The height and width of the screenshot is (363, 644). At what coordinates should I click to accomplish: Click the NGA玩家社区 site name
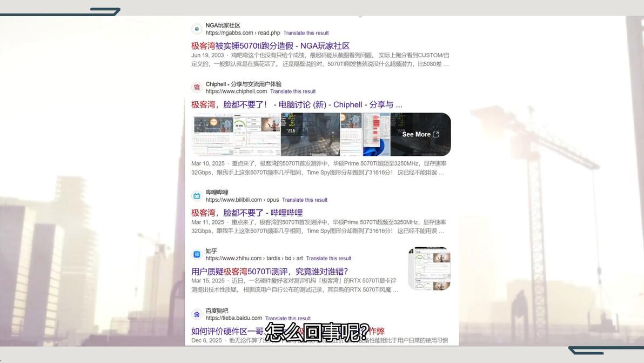tap(223, 25)
